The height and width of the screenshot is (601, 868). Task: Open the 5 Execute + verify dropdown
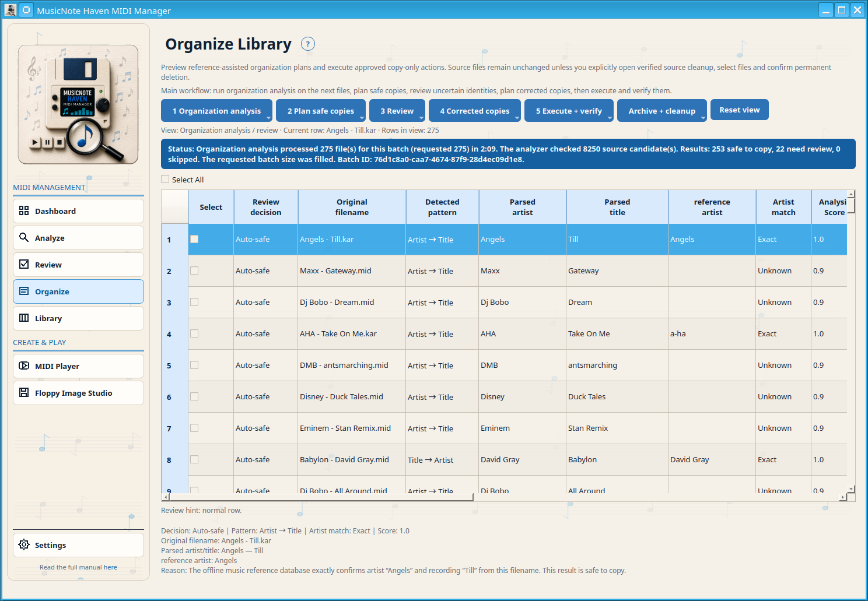point(569,111)
